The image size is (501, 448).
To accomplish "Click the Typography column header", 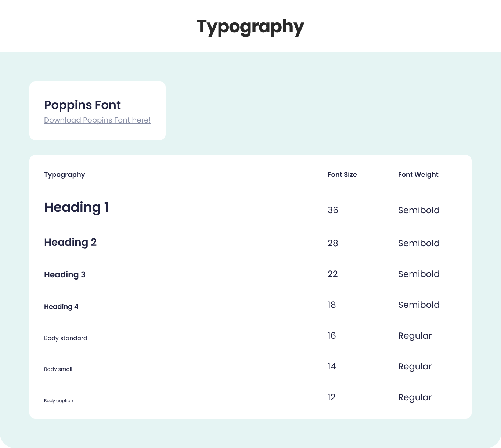I will point(64,175).
